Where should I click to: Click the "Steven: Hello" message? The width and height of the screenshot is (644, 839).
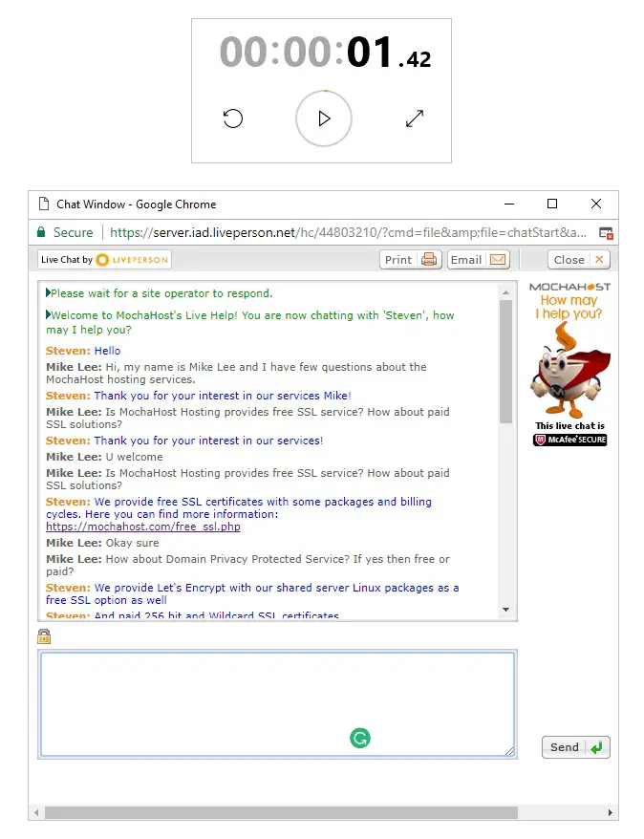pos(83,351)
